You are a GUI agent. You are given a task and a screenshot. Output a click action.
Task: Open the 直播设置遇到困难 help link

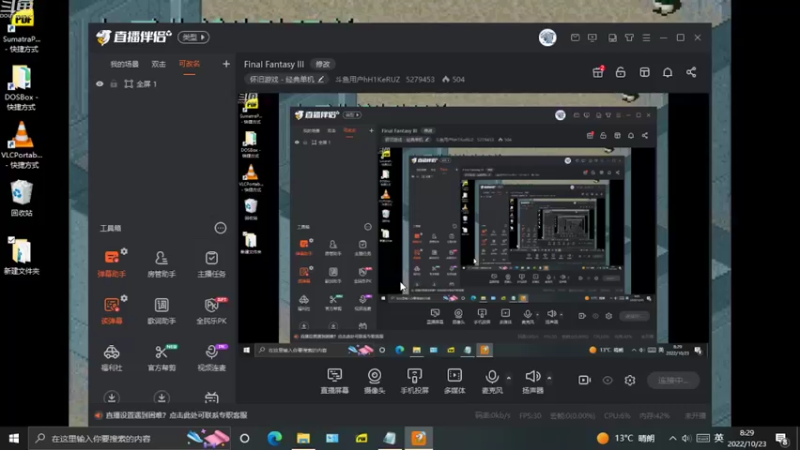pos(176,415)
